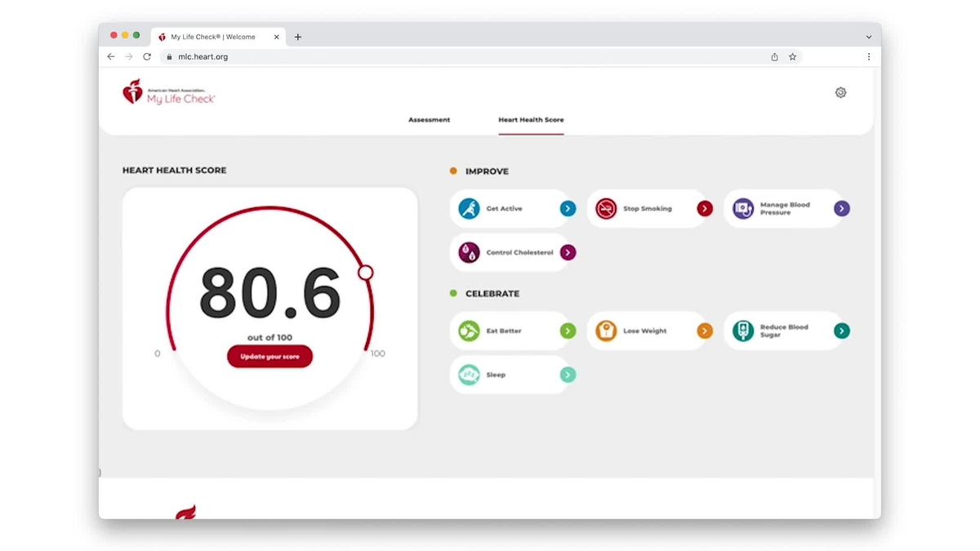Click the browser forward arrow

click(129, 56)
